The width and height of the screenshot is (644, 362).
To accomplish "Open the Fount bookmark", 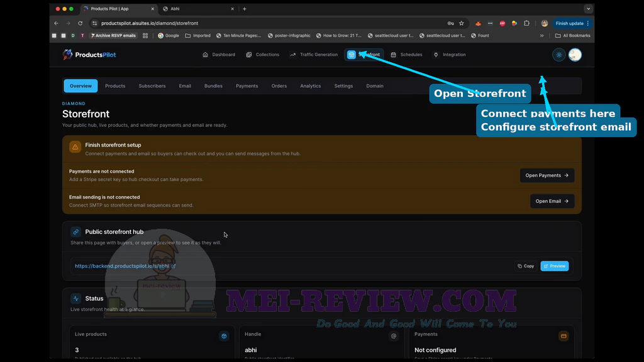I will coord(480,36).
